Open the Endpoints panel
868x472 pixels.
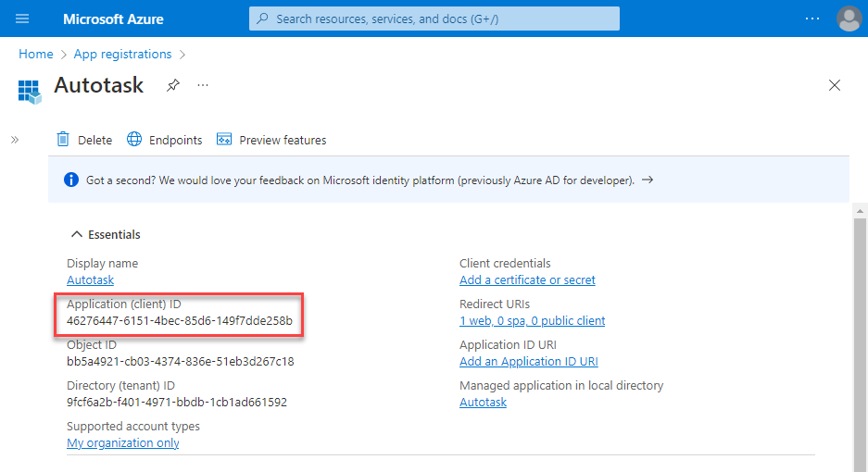click(x=165, y=140)
